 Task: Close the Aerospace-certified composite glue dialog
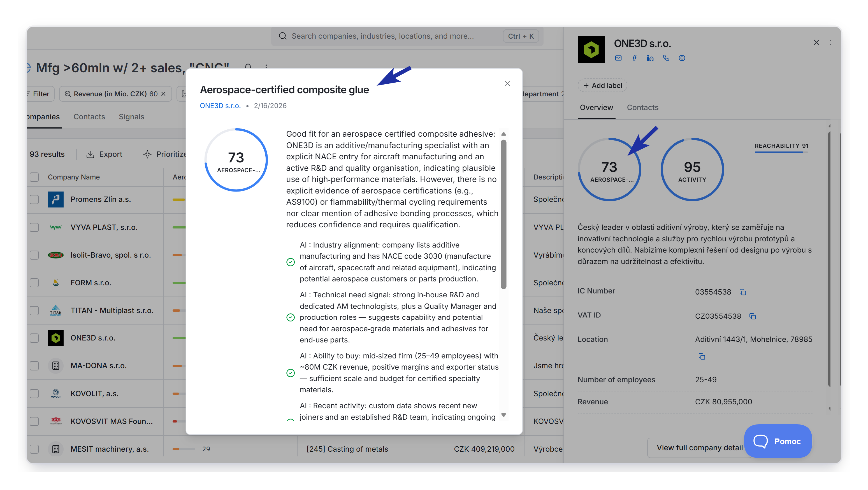click(x=507, y=83)
